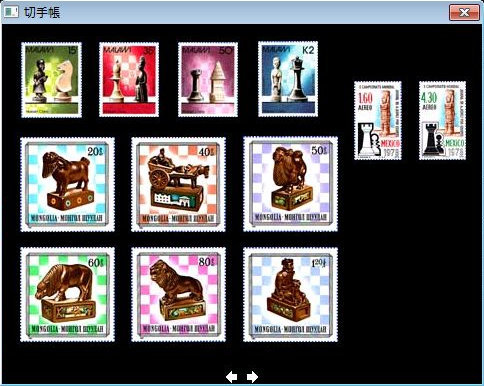Click the white rook on Mexico 1.60 stamp

click(x=365, y=139)
